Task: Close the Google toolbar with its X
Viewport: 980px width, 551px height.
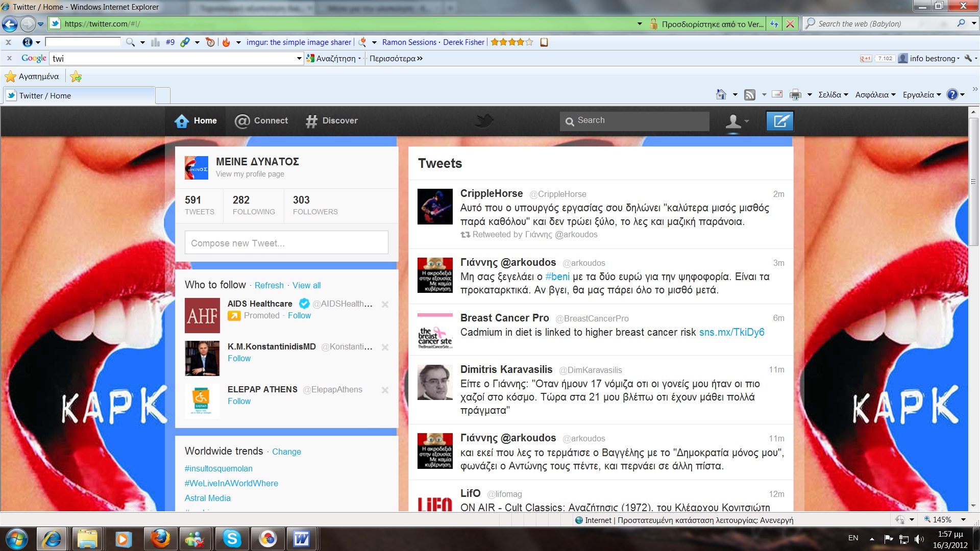Action: pyautogui.click(x=9, y=59)
